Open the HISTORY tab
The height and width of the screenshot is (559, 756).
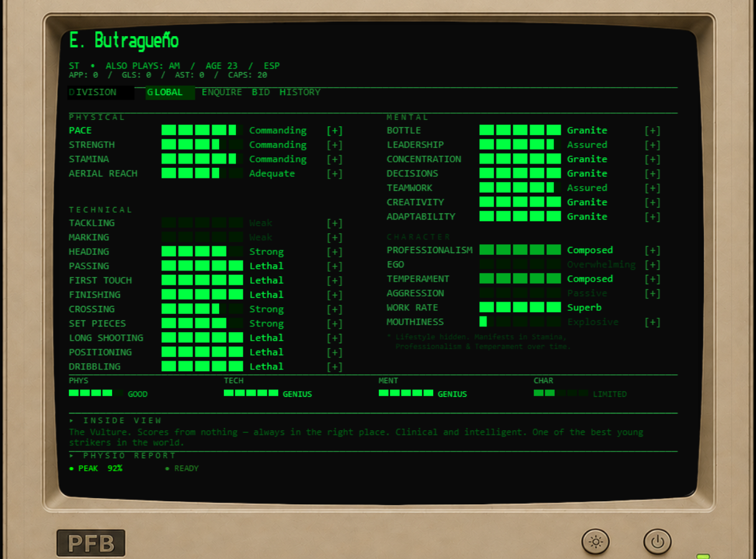click(x=300, y=92)
